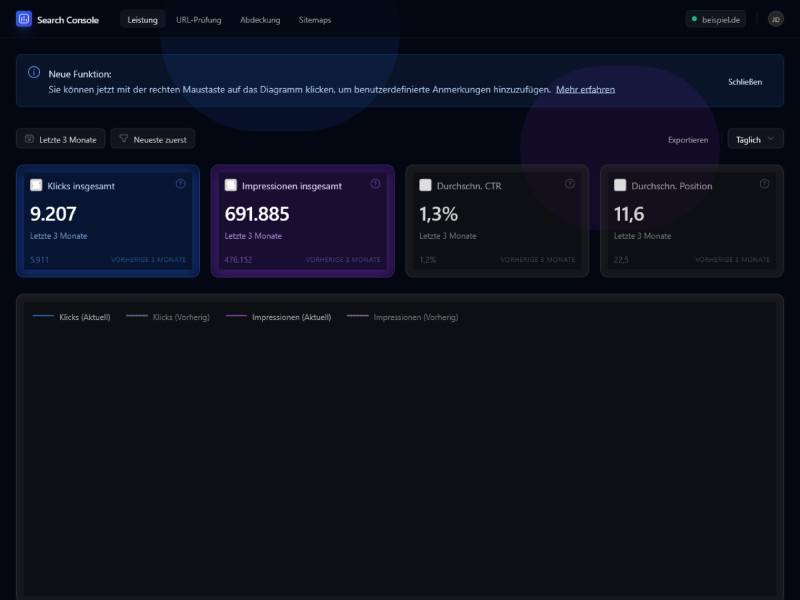Viewport: 800px width, 600px height.
Task: Click the help icon on Klicks insgesamt card
Action: [x=179, y=184]
